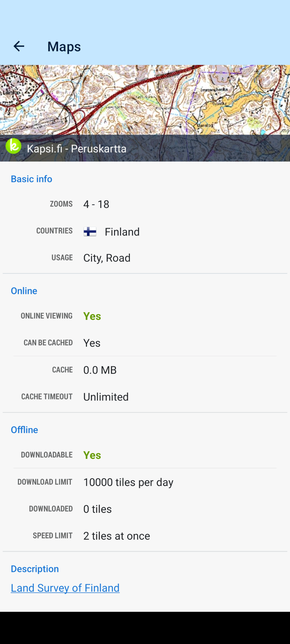The width and height of the screenshot is (290, 644).
Task: Tap the 2 tiles at once value
Action: tap(116, 536)
